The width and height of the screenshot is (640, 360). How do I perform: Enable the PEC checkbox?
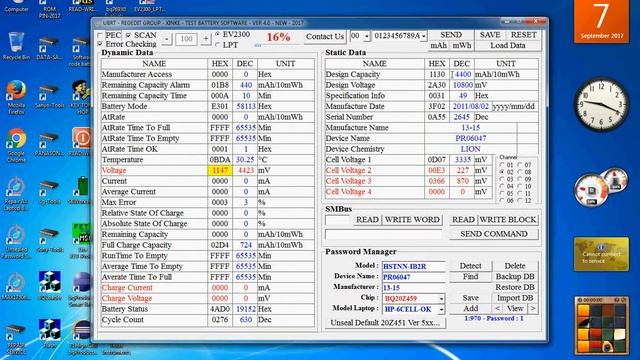click(100, 36)
